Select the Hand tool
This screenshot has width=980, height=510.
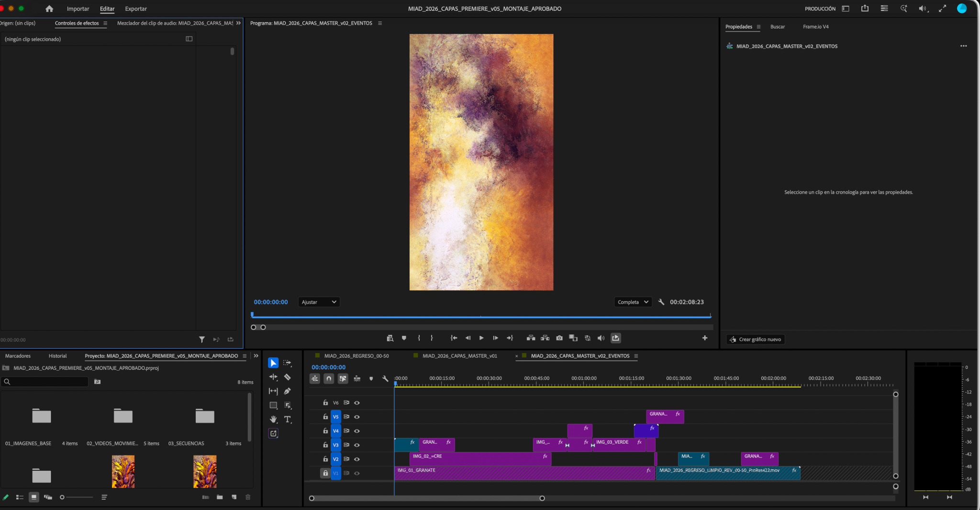point(273,420)
